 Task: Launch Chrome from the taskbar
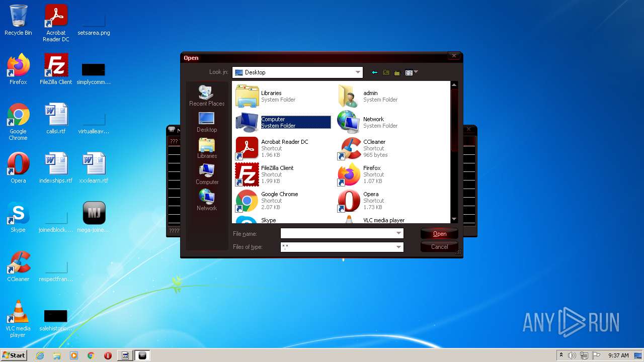coord(91,355)
